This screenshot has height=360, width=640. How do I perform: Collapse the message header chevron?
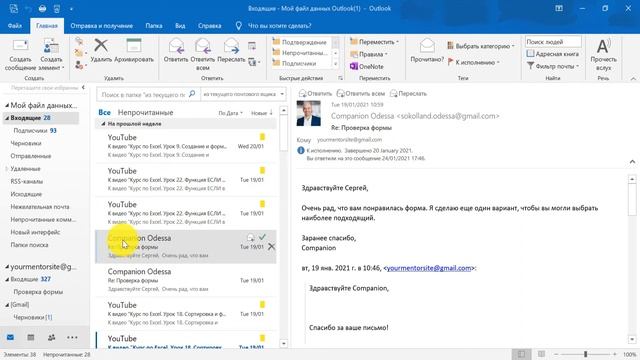632,162
